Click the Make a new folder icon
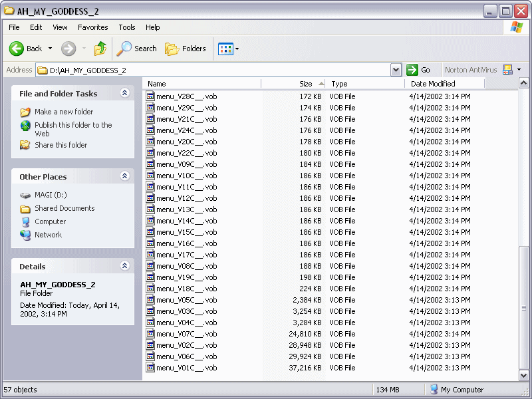This screenshot has height=399, width=532. (x=25, y=112)
